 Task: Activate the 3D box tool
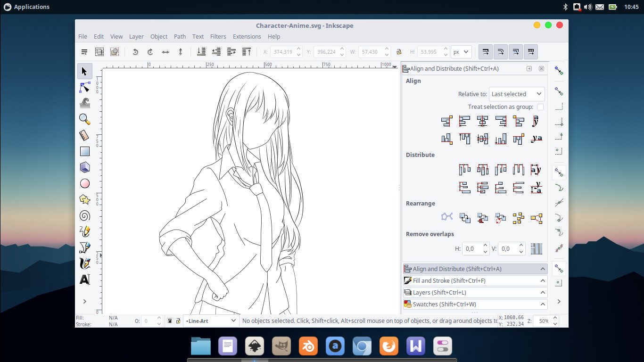click(85, 167)
